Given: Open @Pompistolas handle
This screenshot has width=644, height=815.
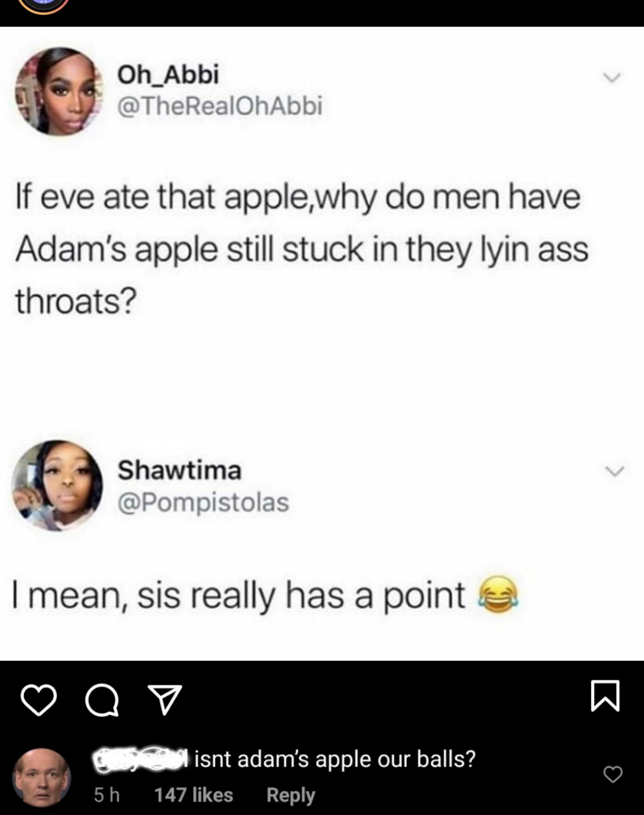Looking at the screenshot, I should (x=203, y=502).
